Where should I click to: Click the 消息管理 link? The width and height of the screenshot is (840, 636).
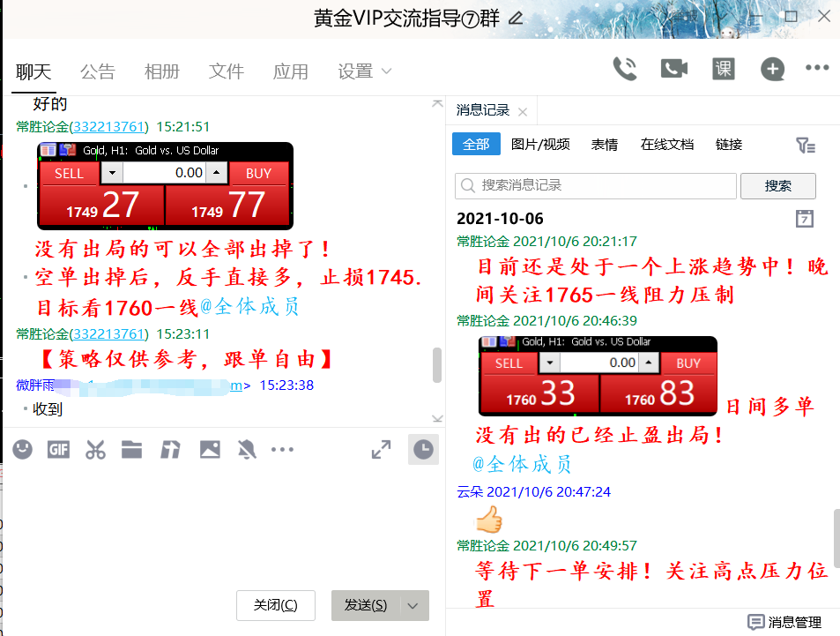click(794, 622)
